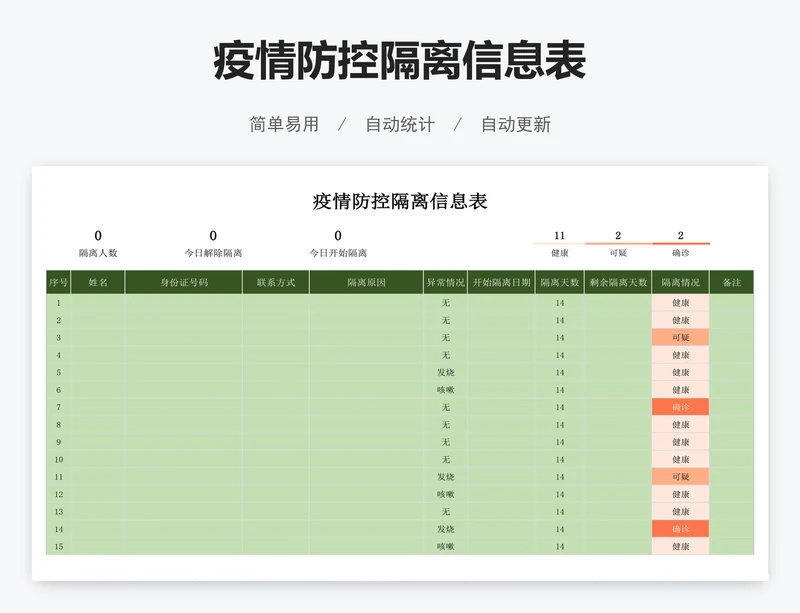800x613 pixels.
Task: Click the 可疑 status cell in row 11
Action: pyautogui.click(x=681, y=477)
